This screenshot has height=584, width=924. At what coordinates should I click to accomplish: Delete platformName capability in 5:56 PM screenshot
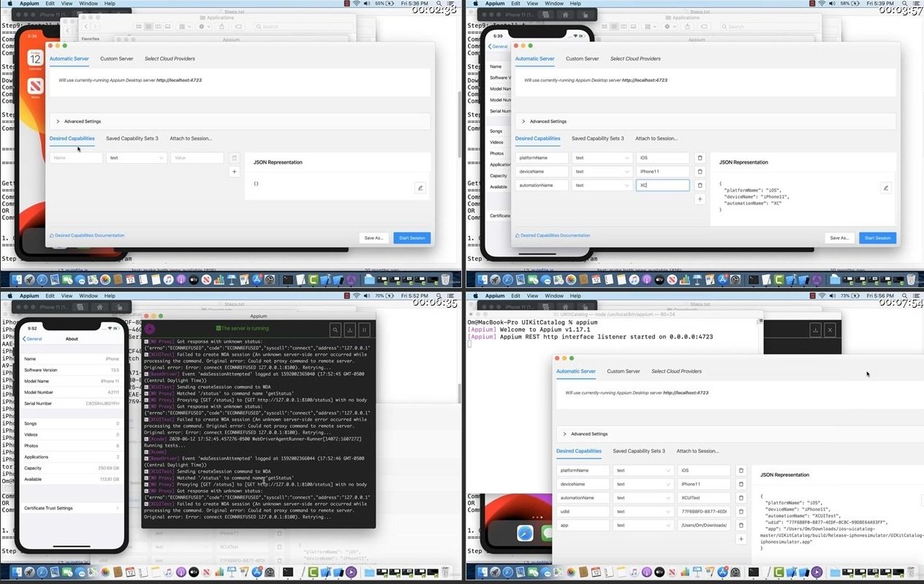tap(741, 471)
